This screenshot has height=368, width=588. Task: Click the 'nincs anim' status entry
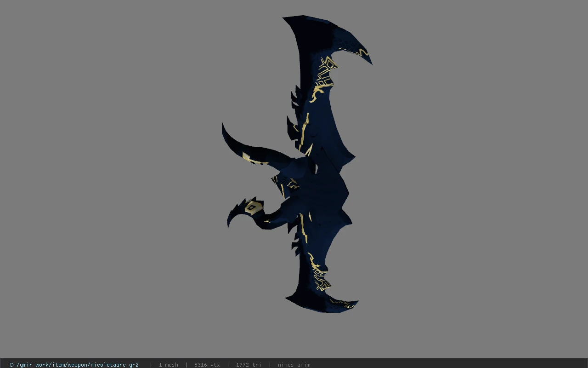pos(294,365)
